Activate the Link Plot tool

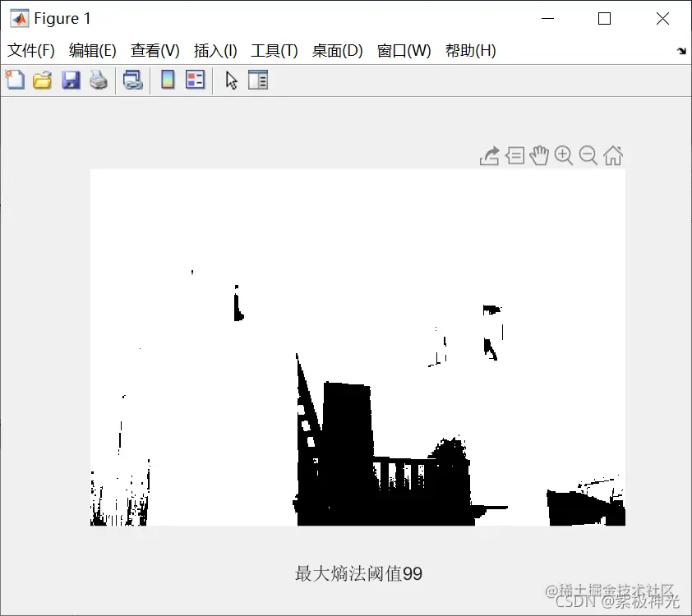coord(134,80)
